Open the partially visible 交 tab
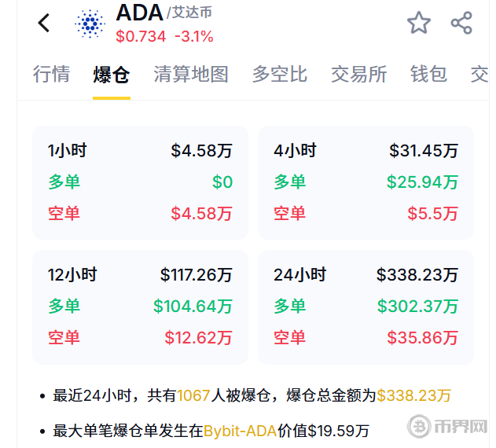The width and height of the screenshot is (496, 448). 479,74
